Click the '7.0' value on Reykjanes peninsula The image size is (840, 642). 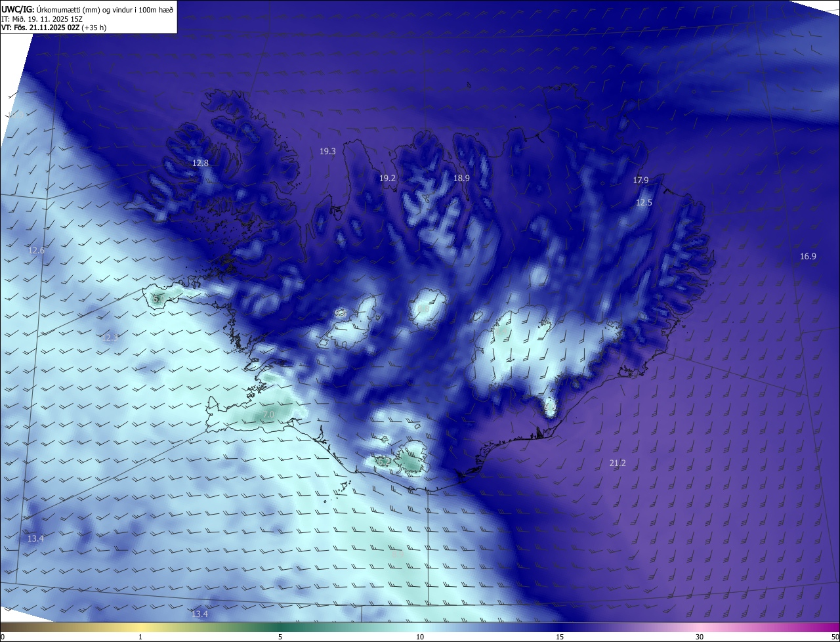pos(269,415)
